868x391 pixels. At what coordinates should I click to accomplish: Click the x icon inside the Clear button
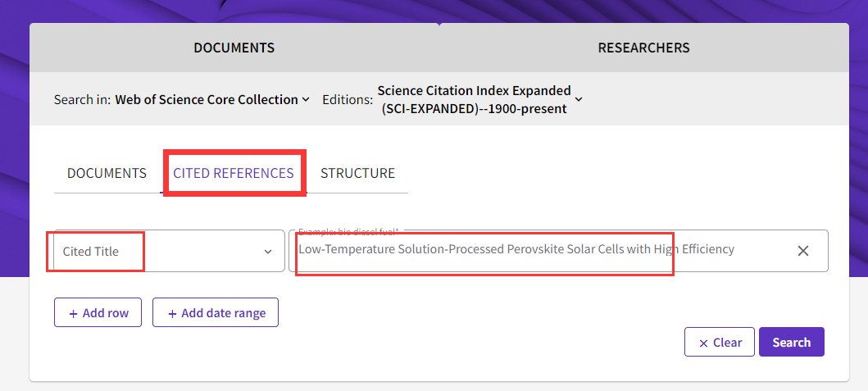(703, 343)
